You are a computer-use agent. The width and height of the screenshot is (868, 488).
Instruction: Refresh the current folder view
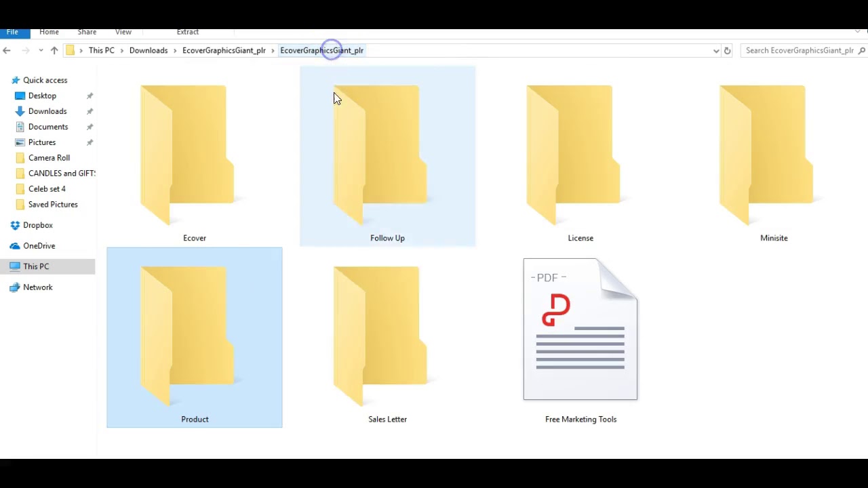pyautogui.click(x=728, y=50)
